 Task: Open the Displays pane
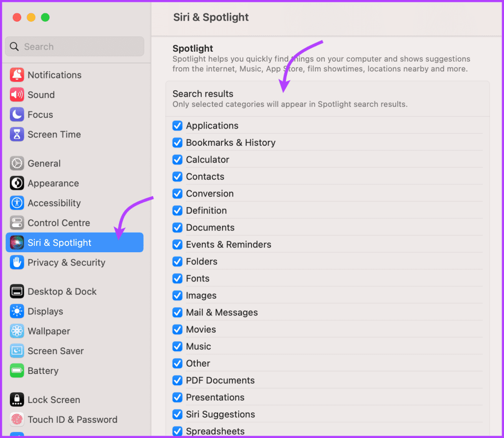75,311
